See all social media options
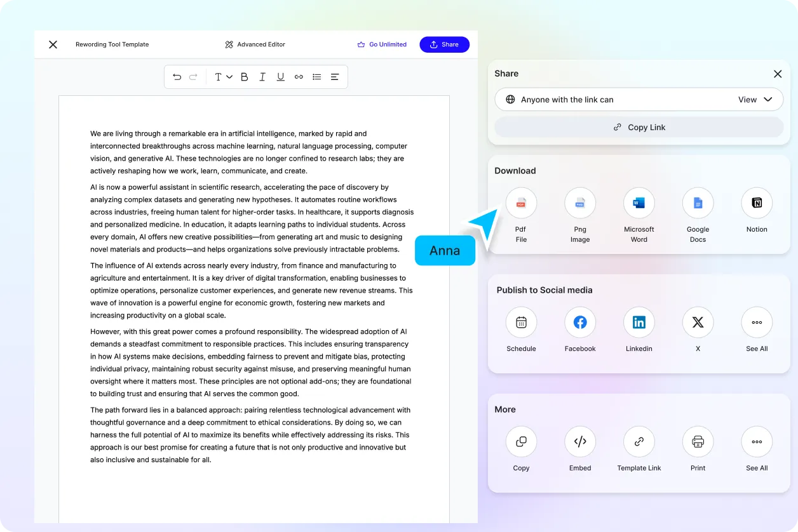 point(757,323)
